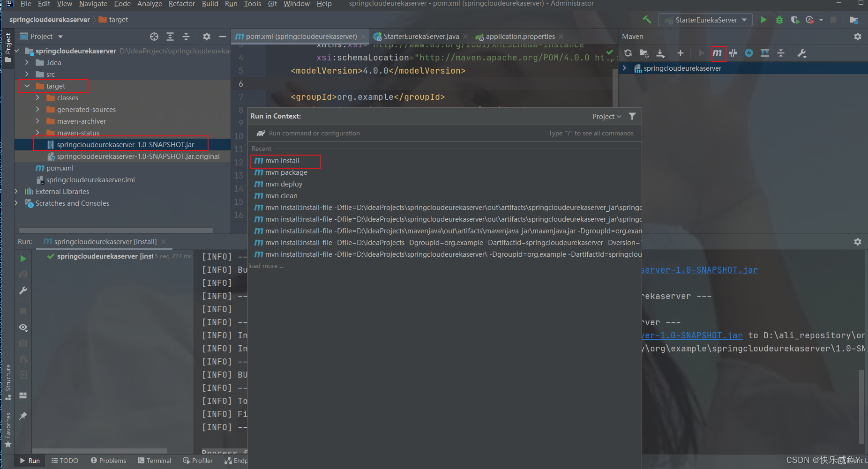
Task: Select mvn deploy from Recent list
Action: [x=445, y=184]
